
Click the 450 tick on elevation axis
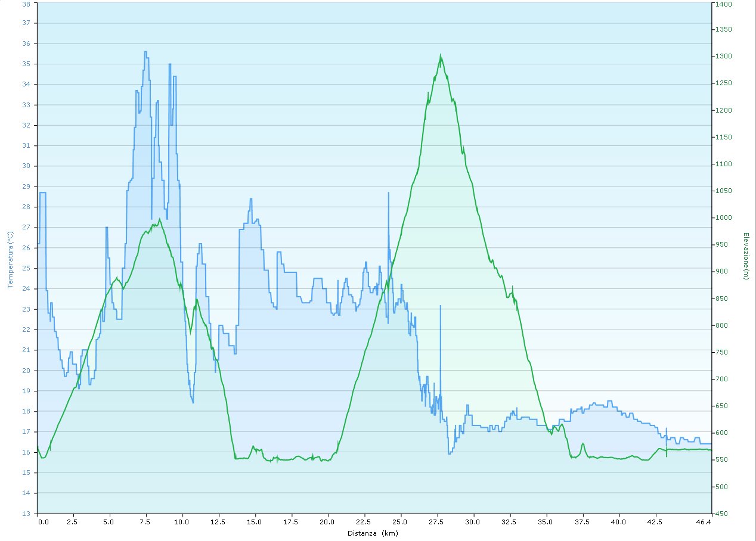tap(721, 513)
